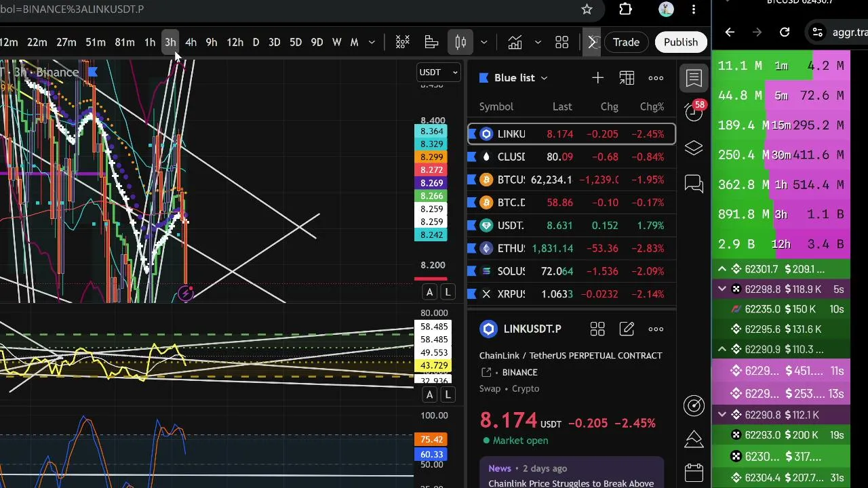Toggle the blue flag on the LINKU row
Screen dimensions: 868x488
(x=473, y=134)
